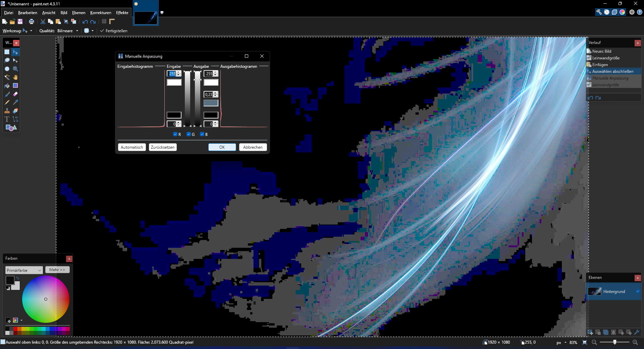Viewport: 644px width, 349px height.
Task: Click the status bar zoom slider thumb
Action: coord(614,342)
